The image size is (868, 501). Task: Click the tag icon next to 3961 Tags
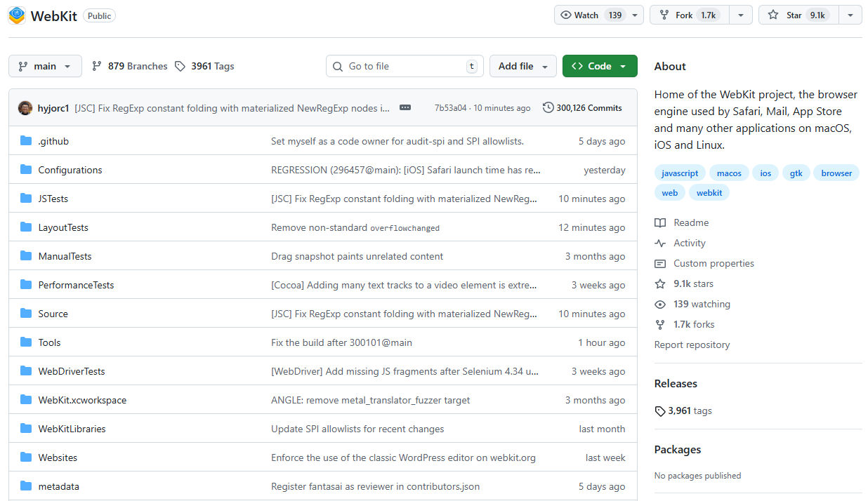[180, 66]
